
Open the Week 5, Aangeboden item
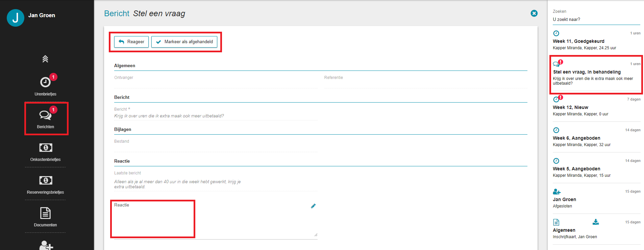click(x=596, y=168)
